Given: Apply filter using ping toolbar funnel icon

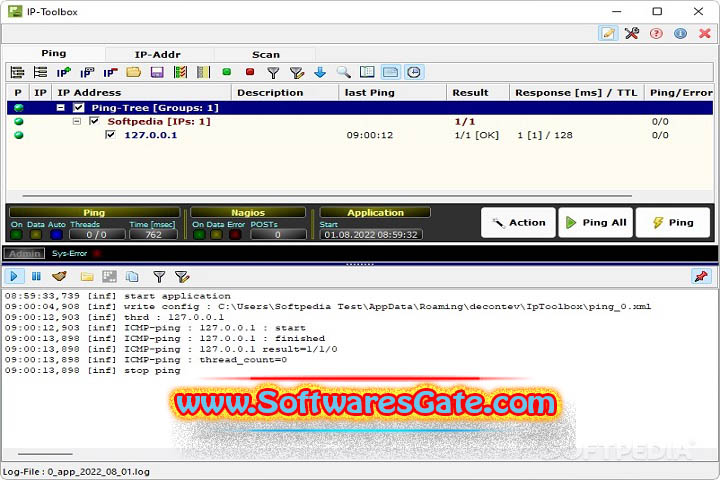Looking at the screenshot, I should [273, 72].
